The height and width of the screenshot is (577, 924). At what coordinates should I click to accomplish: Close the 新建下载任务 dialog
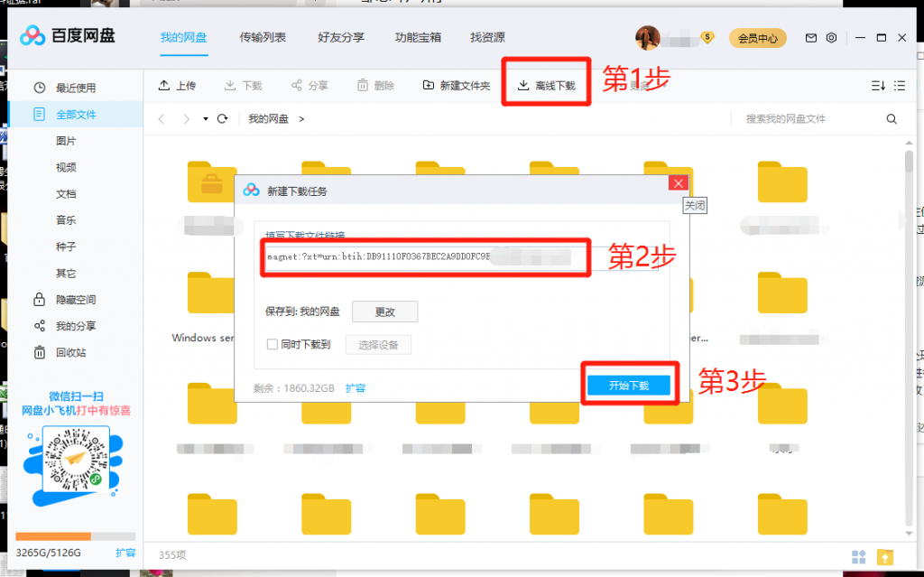tap(679, 183)
